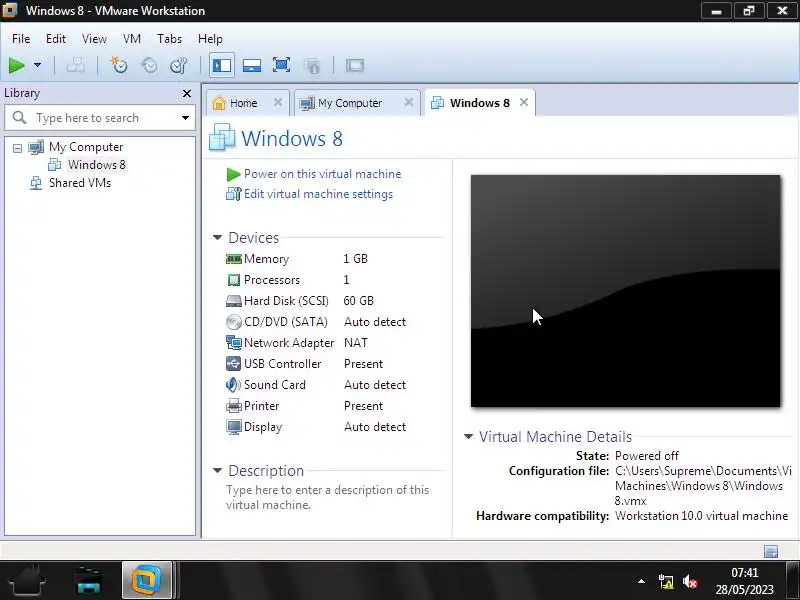This screenshot has width=800, height=600.
Task: Click the Hard Disk value 60 GB
Action: pos(359,301)
